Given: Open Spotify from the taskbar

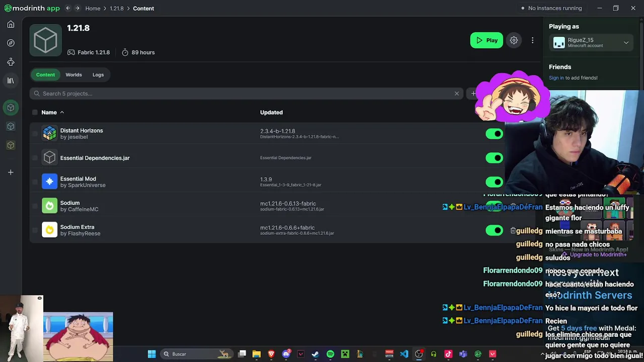Looking at the screenshot, I should point(330,354).
